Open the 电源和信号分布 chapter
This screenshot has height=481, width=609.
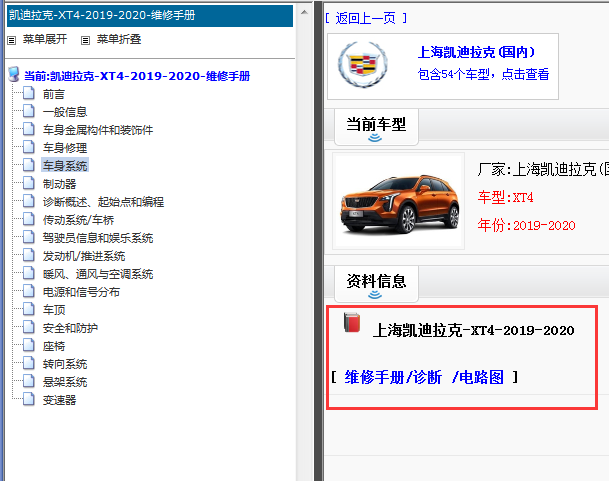[x=81, y=292]
